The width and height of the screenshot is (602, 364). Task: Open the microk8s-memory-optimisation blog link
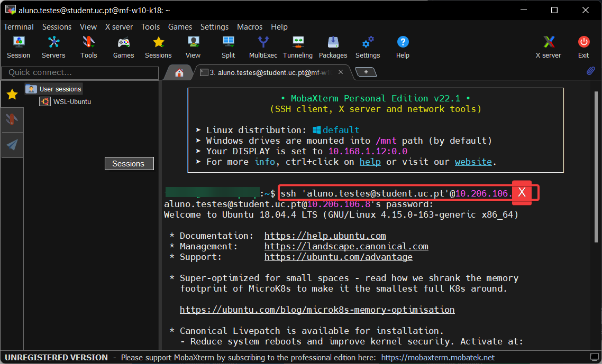(x=317, y=310)
